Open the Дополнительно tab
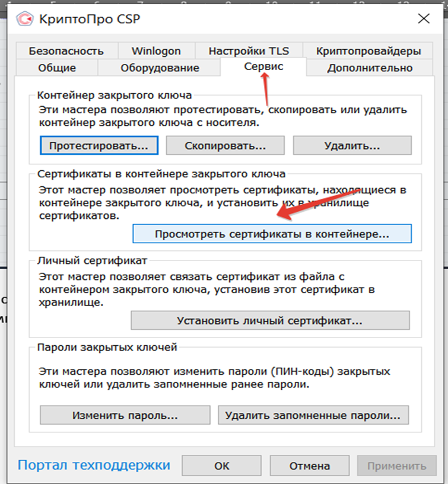 370,68
